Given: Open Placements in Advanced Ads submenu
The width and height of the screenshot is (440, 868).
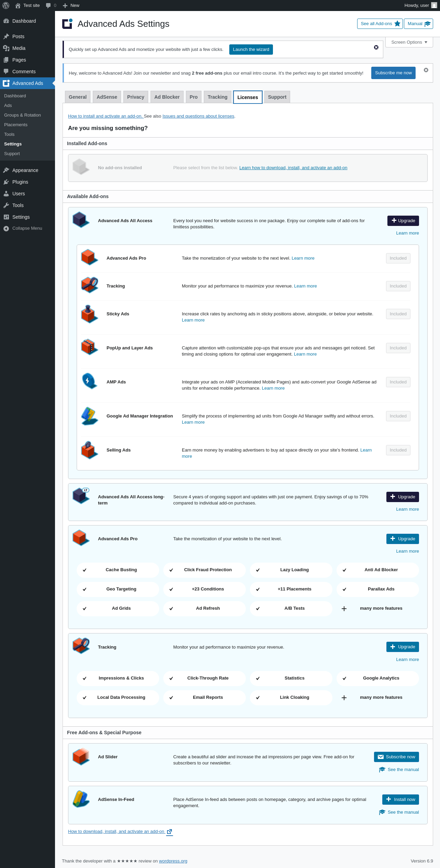Looking at the screenshot, I should (16, 125).
